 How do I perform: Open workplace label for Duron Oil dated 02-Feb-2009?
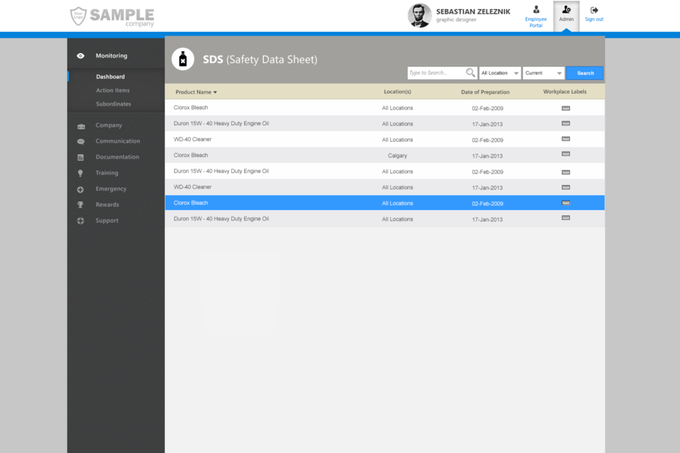[566, 172]
